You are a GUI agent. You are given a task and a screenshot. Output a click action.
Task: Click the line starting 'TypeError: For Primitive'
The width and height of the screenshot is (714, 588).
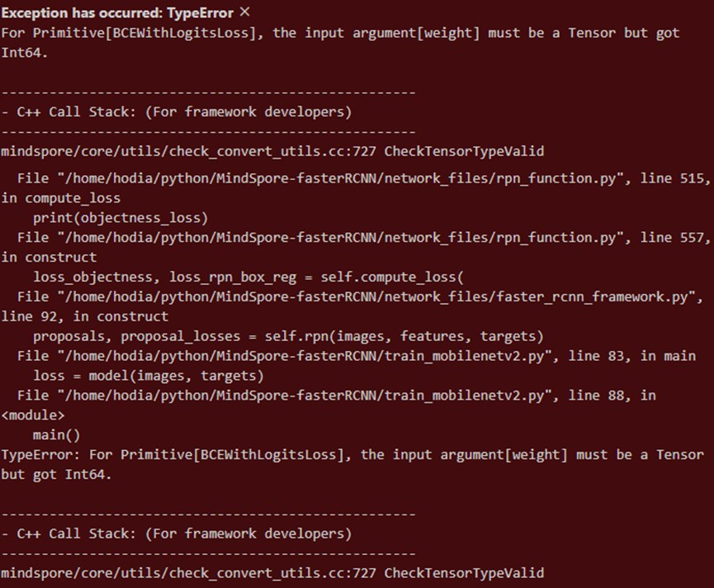coord(352,455)
